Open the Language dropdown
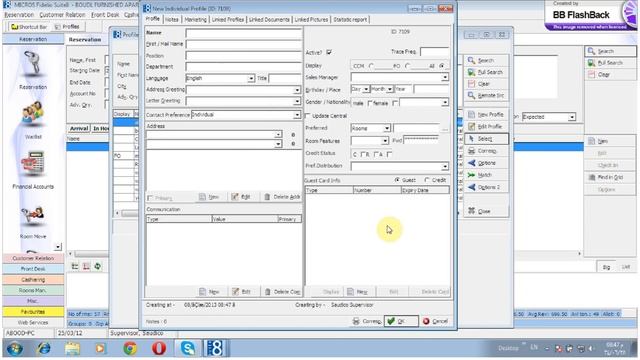The width and height of the screenshot is (640, 360). tap(251, 78)
